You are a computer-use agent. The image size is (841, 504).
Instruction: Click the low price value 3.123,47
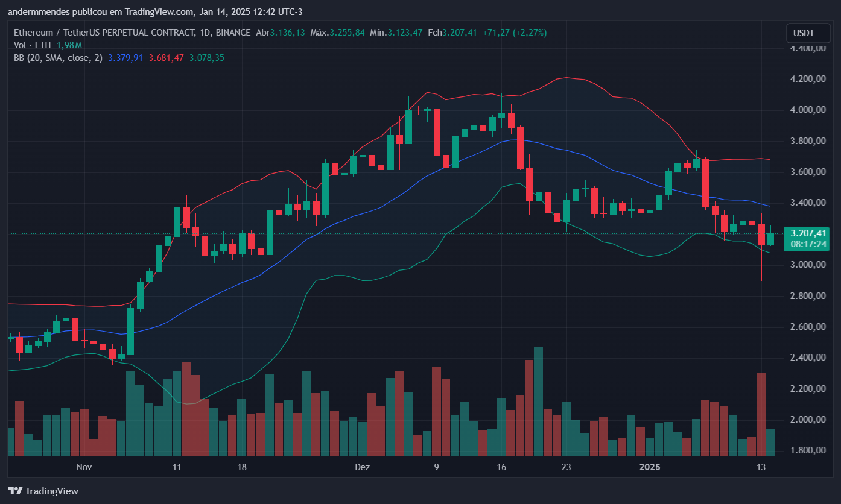[x=404, y=33]
